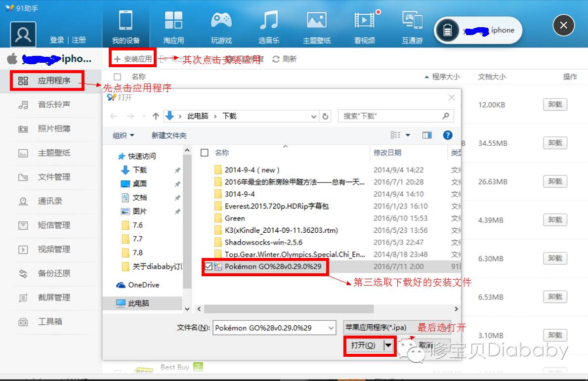Click the 刷新 refresh button
The height and width of the screenshot is (381, 588).
[284, 59]
